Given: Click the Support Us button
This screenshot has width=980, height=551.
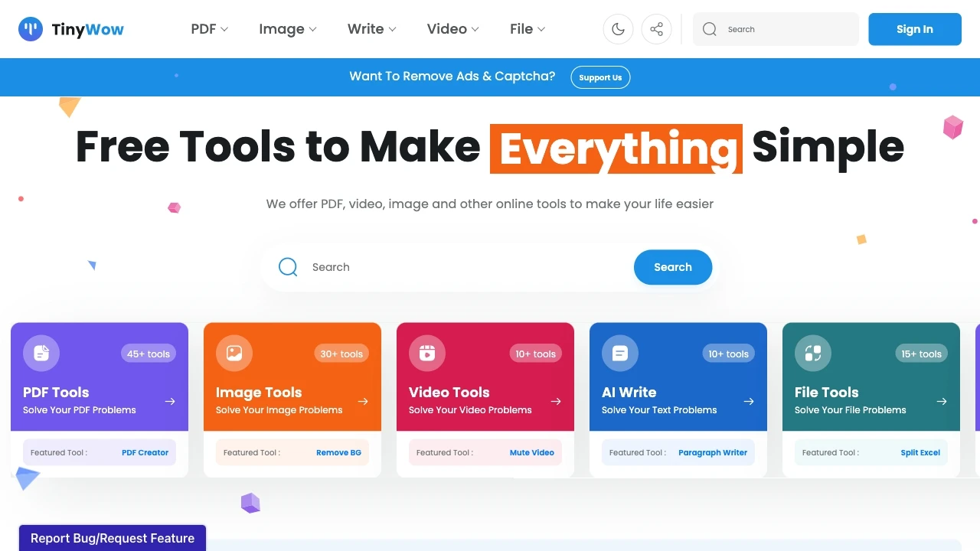Looking at the screenshot, I should click(x=600, y=77).
